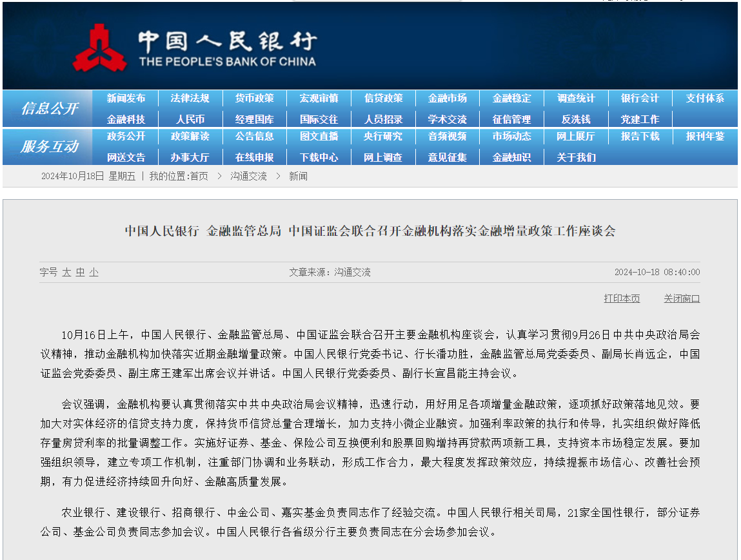
Task: Go to 征信管理 page
Action: pyautogui.click(x=512, y=119)
